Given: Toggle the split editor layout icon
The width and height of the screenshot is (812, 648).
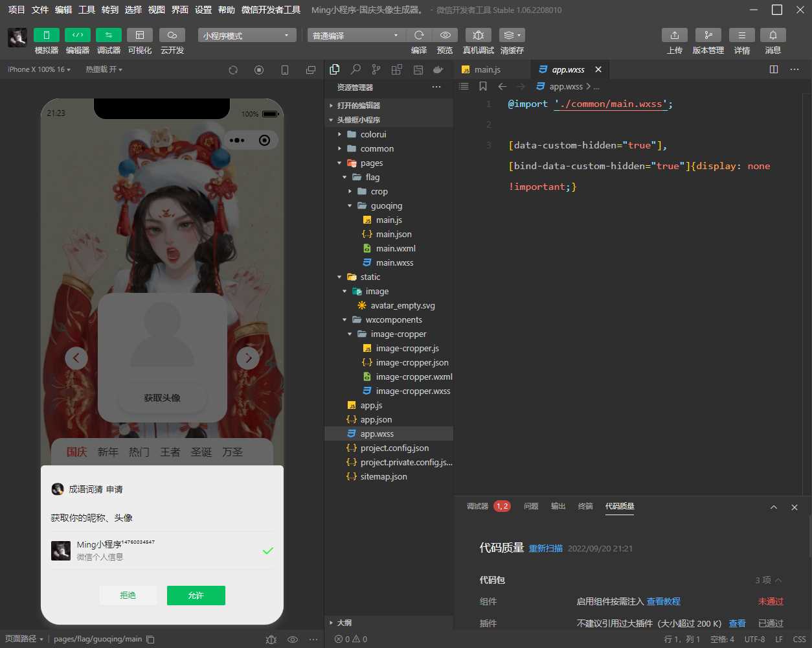Looking at the screenshot, I should pyautogui.click(x=774, y=69).
